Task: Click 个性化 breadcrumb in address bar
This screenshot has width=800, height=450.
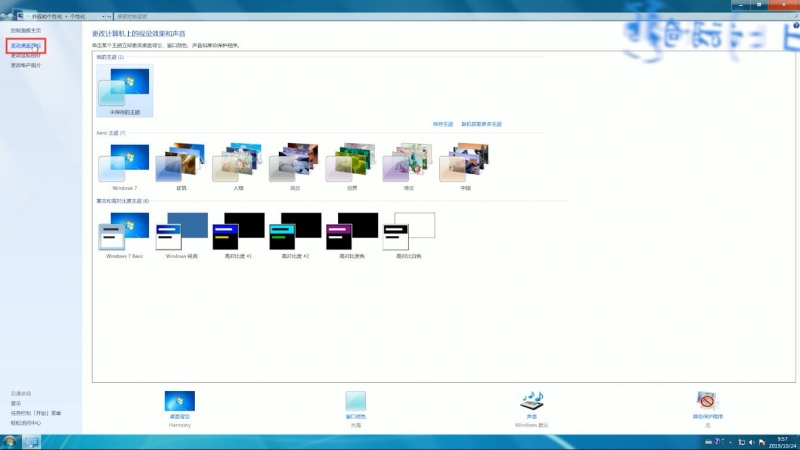Action: click(x=78, y=16)
